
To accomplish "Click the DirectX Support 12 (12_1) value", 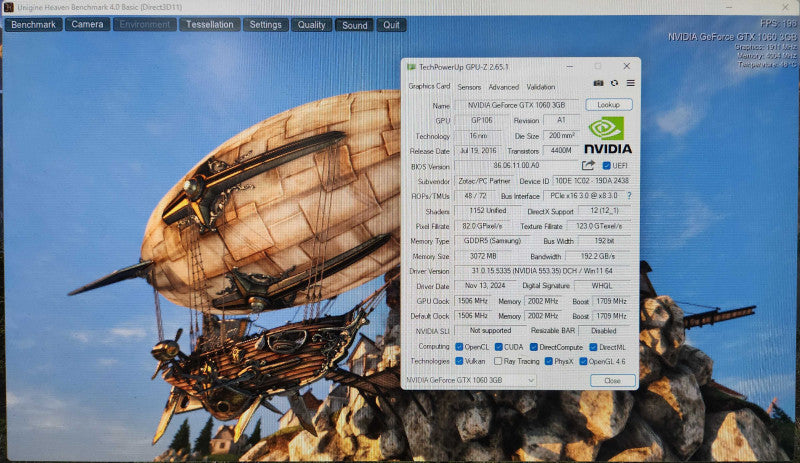I will click(x=605, y=211).
